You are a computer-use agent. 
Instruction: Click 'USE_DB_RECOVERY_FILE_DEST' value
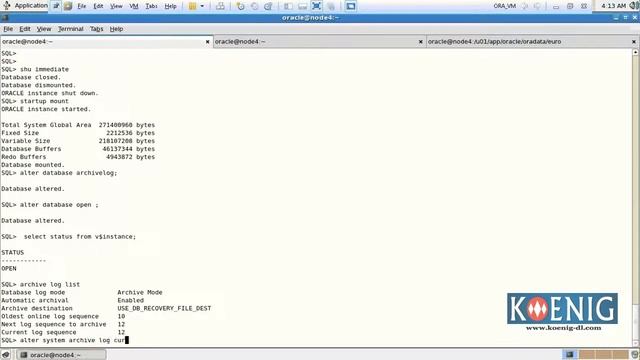point(164,309)
